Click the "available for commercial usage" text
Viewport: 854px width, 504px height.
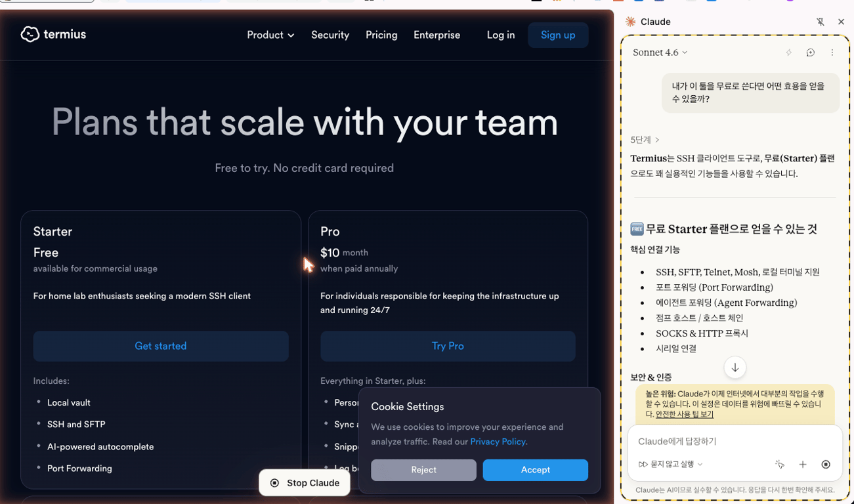95,268
